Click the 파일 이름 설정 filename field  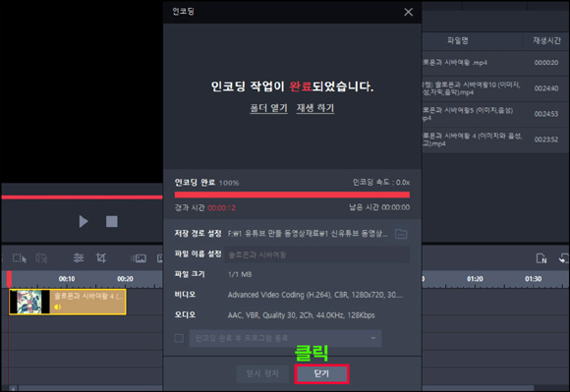(317, 254)
